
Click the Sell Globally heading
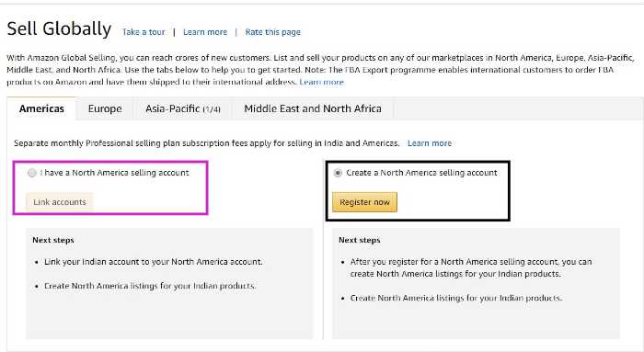coord(59,28)
